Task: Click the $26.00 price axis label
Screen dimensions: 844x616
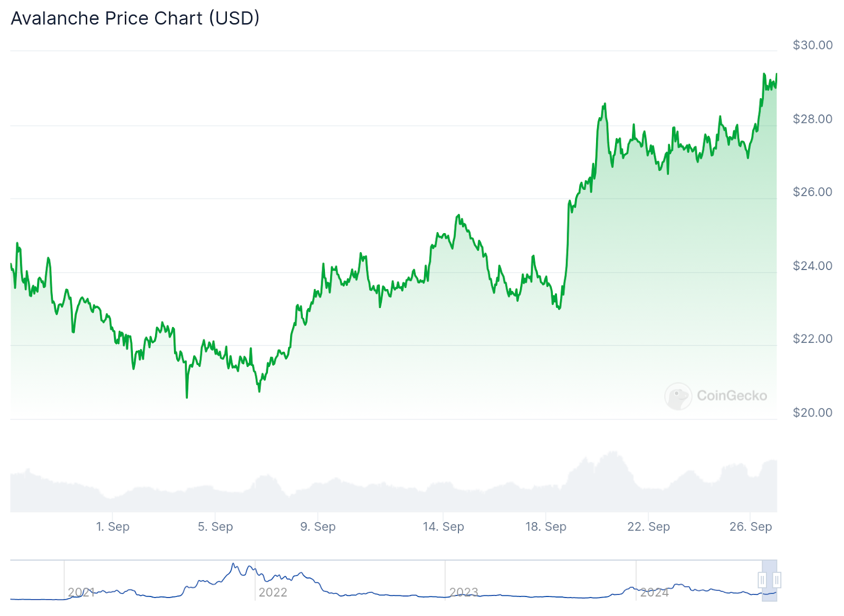Action: [x=812, y=192]
